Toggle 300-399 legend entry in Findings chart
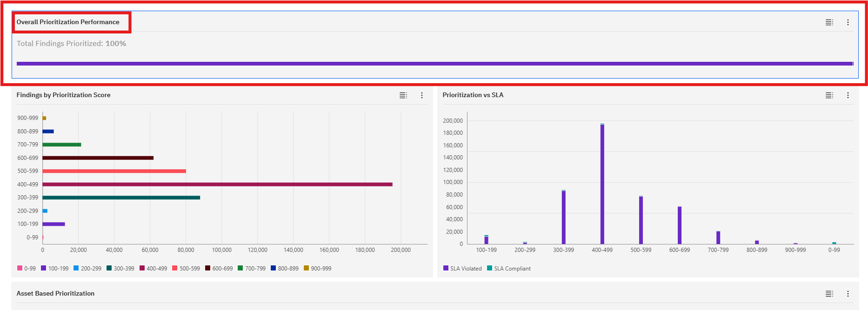The image size is (868, 310). (120, 268)
